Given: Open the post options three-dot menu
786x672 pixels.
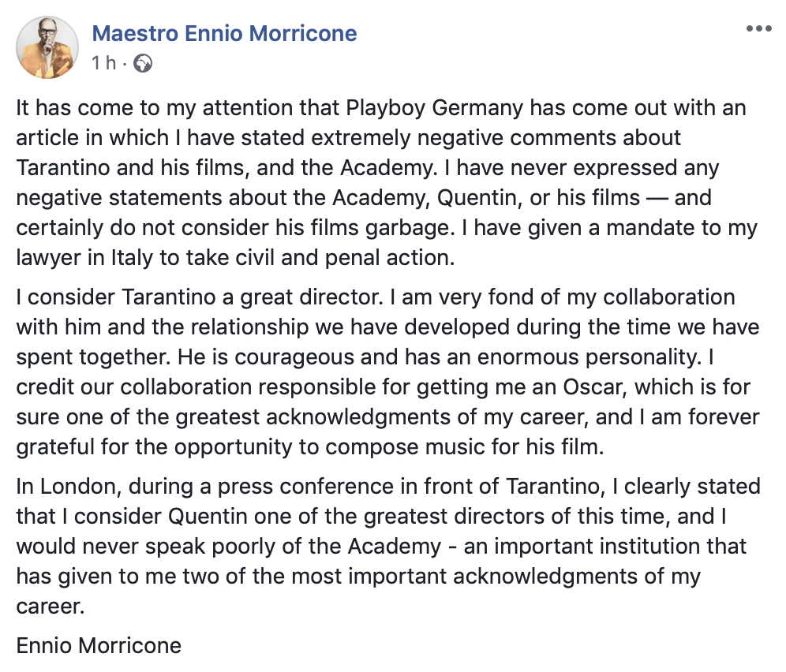Looking at the screenshot, I should tap(758, 28).
